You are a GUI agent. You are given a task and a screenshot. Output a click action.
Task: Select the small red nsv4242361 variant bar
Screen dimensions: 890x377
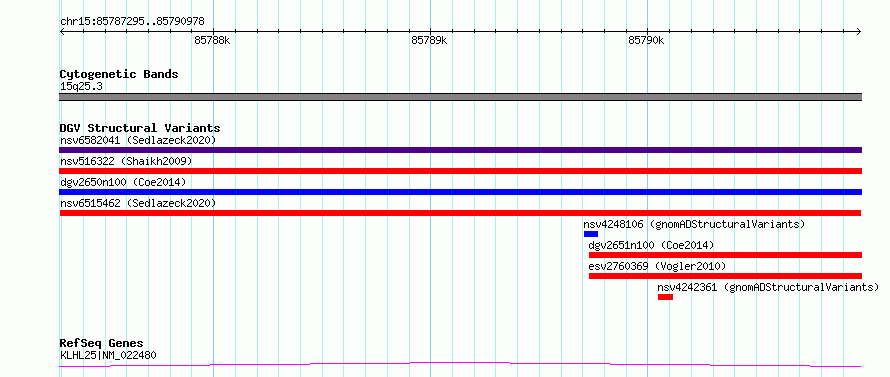point(665,297)
